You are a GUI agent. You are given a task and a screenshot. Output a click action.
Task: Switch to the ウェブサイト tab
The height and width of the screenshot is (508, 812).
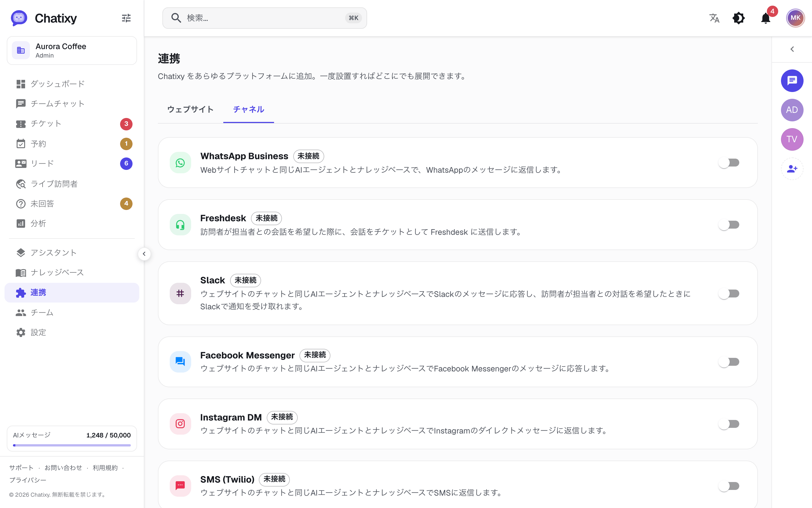[x=190, y=110]
